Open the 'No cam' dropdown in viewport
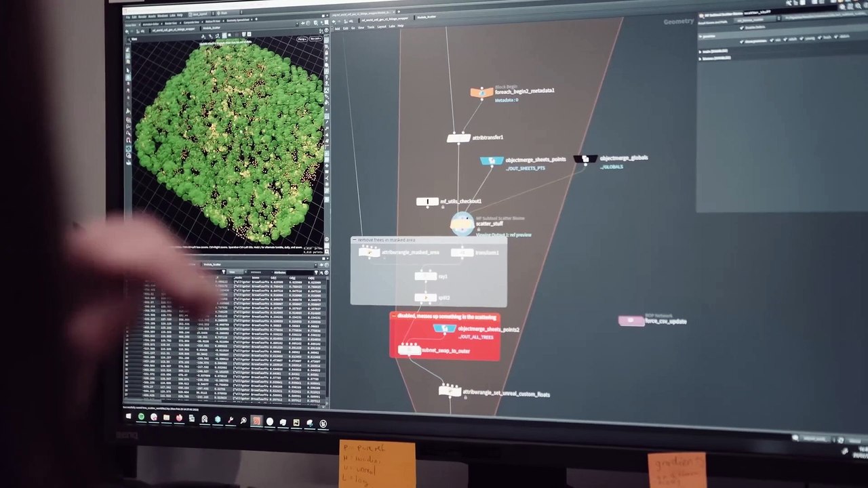868x488 pixels. point(316,39)
